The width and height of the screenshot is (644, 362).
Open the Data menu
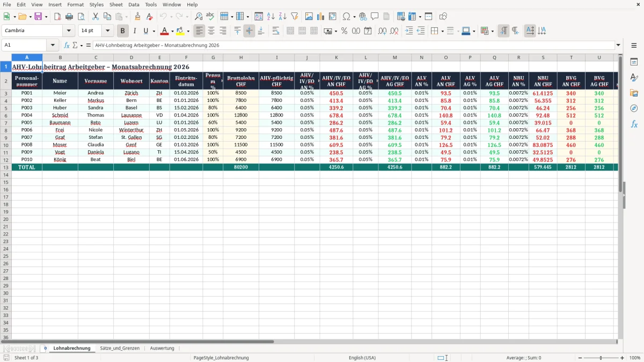click(x=134, y=4)
